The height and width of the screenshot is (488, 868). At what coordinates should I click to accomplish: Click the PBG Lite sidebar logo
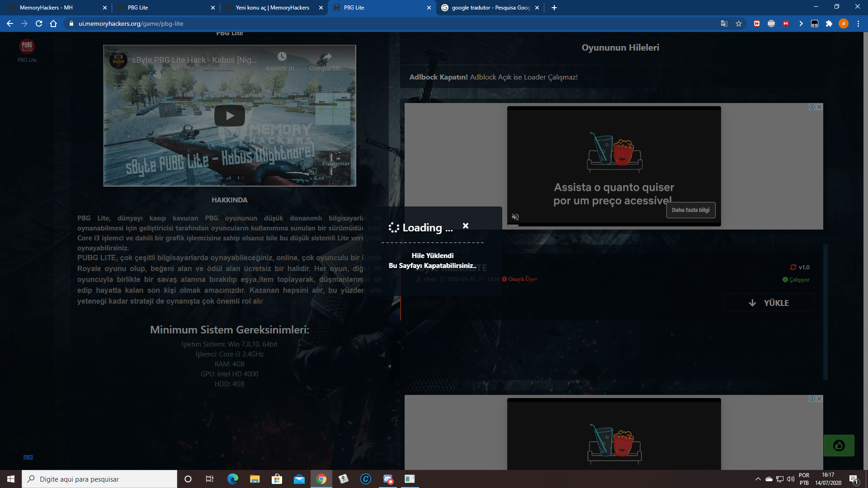tap(27, 46)
